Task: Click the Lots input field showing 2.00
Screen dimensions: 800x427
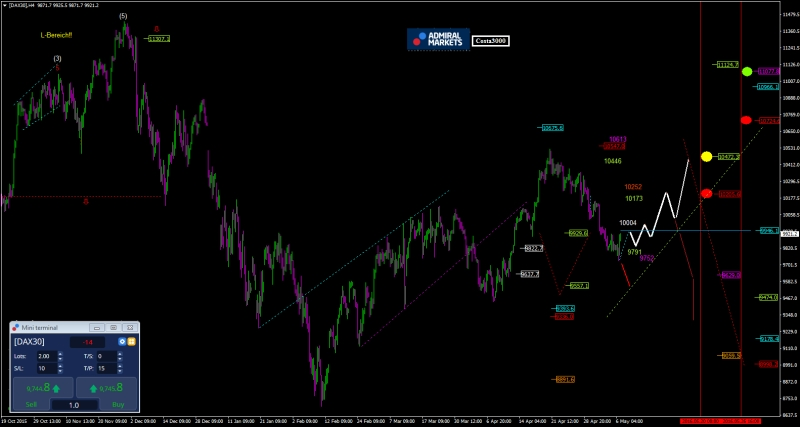Action: click(x=45, y=356)
